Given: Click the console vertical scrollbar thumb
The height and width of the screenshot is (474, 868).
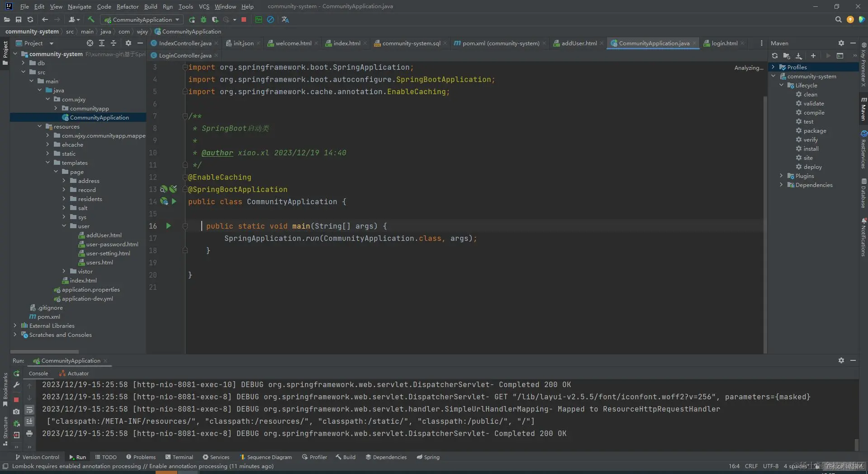Looking at the screenshot, I should click(x=856, y=444).
